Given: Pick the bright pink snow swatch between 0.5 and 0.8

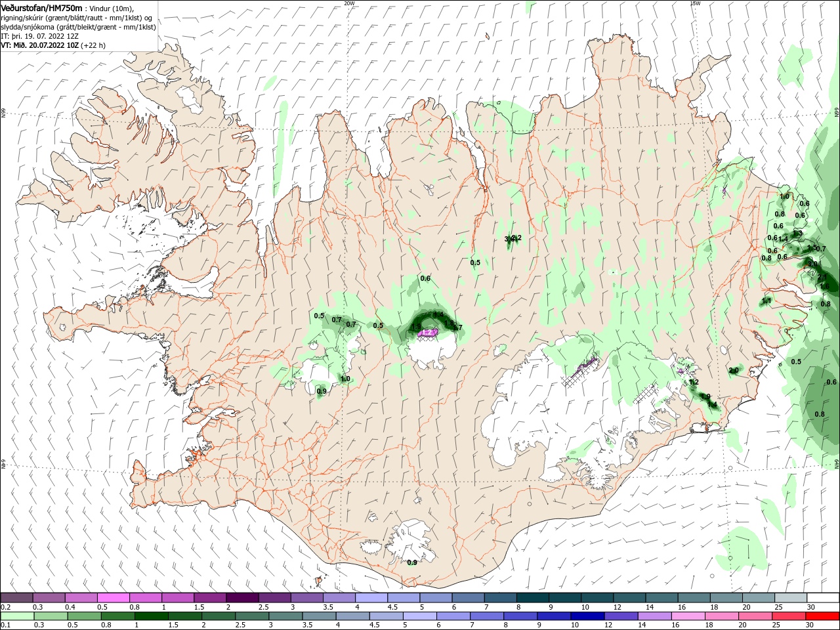Looking at the screenshot, I should 113,598.
